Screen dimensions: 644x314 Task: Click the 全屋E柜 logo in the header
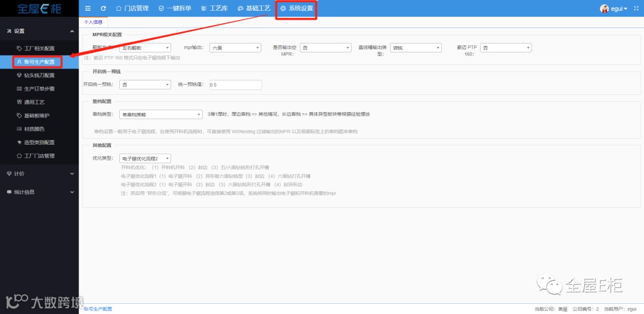[39, 8]
